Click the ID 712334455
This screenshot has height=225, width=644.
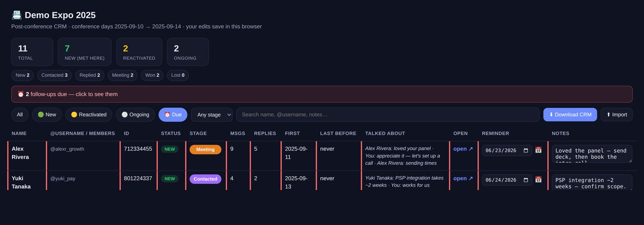[138, 149]
